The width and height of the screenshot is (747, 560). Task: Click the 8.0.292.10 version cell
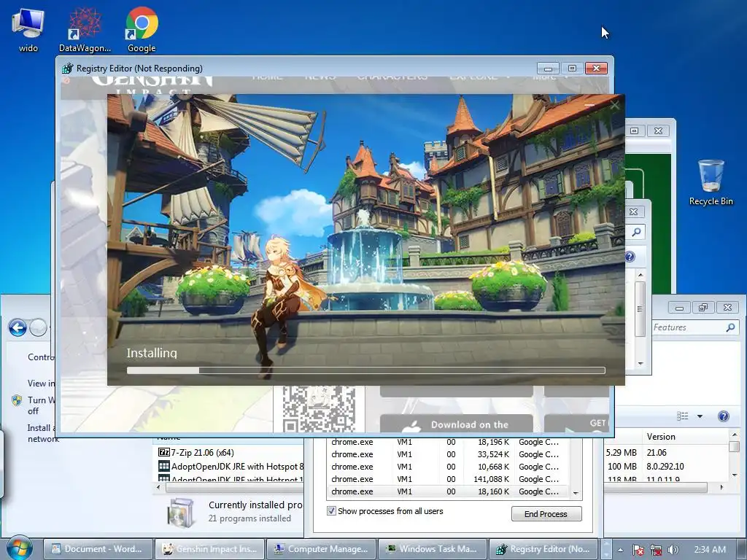665,466
